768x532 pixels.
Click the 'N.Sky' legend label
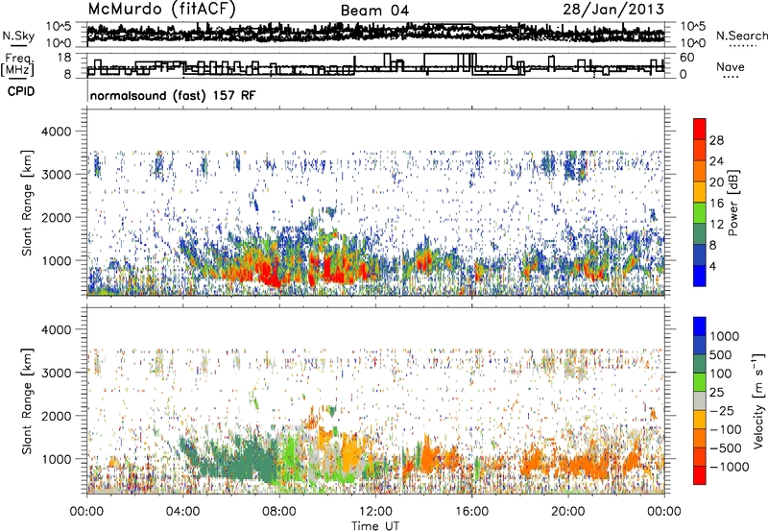click(x=18, y=36)
